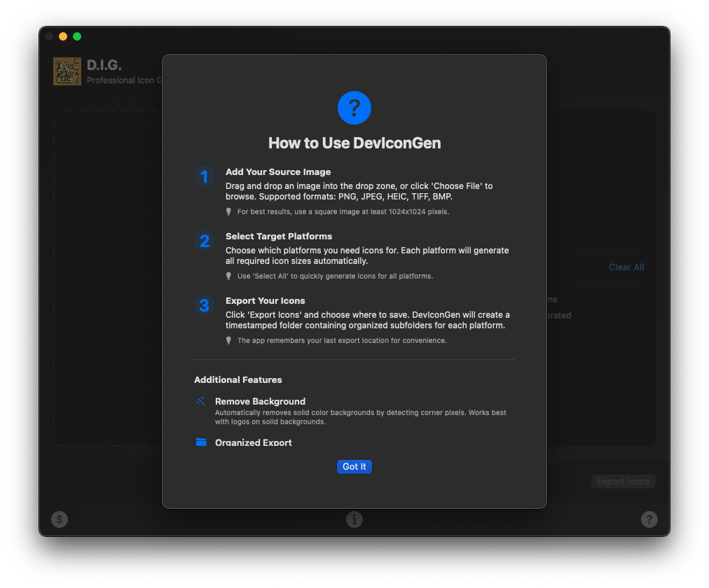The width and height of the screenshot is (709, 588).
Task: Click the step 3 number badge
Action: click(204, 306)
